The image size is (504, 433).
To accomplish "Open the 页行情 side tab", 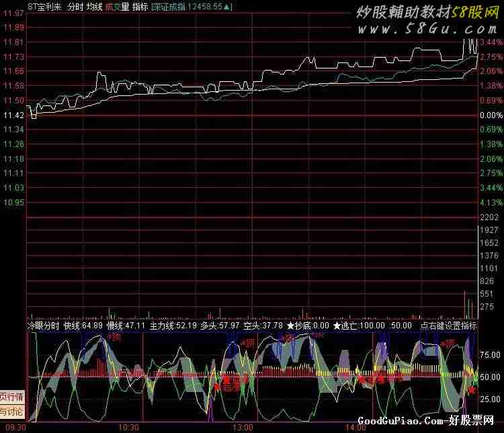I will click(12, 397).
